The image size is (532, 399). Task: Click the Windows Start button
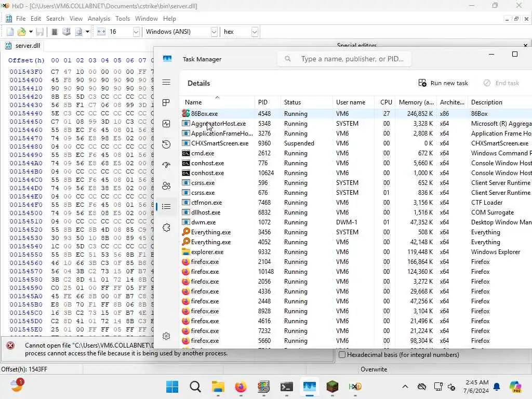coord(172,387)
